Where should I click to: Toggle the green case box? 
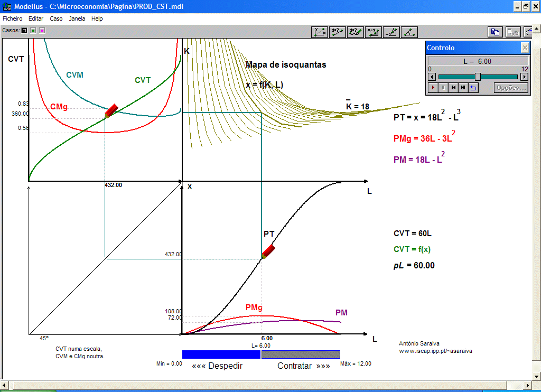coord(33,31)
